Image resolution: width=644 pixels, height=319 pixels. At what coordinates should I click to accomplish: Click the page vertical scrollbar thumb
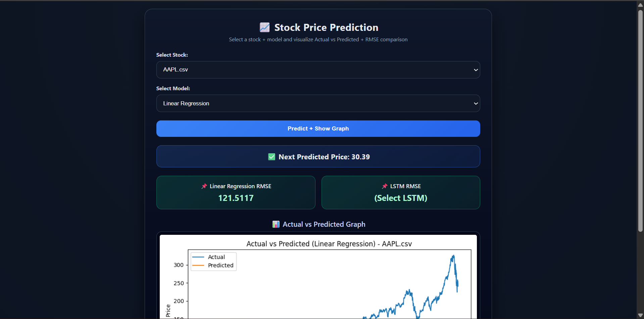pyautogui.click(x=640, y=121)
